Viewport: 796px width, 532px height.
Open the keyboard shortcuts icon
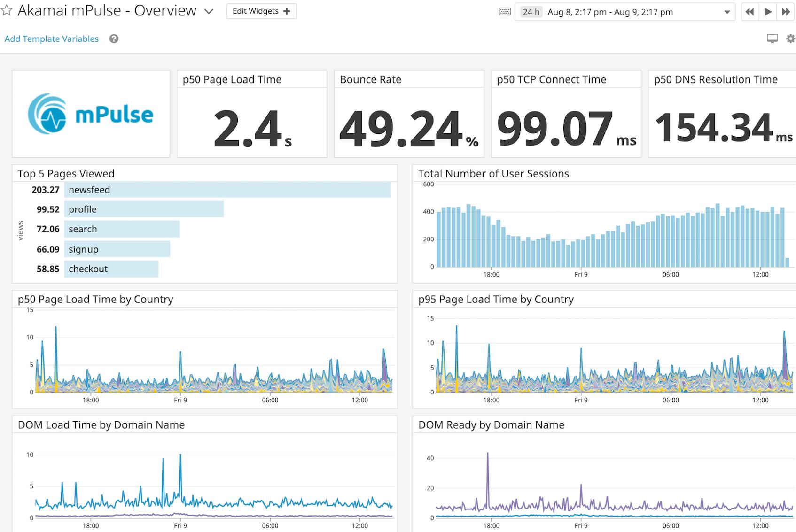(x=504, y=12)
